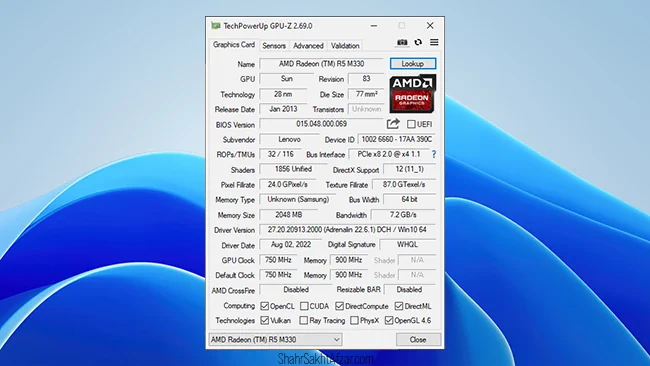650x366 pixels.
Task: Click the Pixel Fillrate 24.0 GPixel/s
Action: (x=288, y=184)
